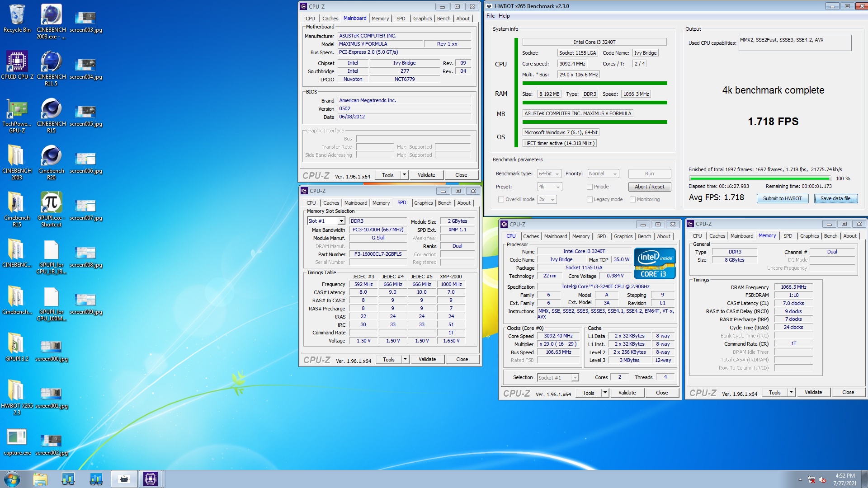Open the Socket #1 selection dropdown
868x488 pixels.
pos(558,378)
